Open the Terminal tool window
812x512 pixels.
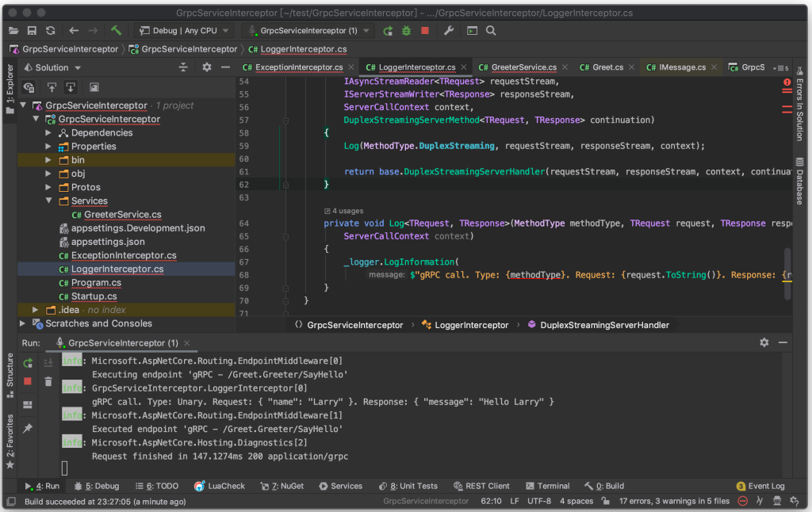548,486
